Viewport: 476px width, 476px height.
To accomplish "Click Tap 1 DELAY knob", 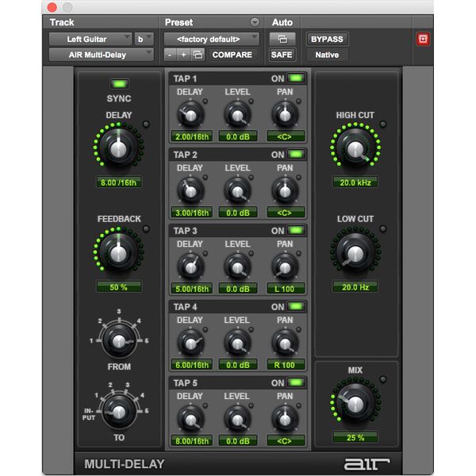I will [190, 115].
